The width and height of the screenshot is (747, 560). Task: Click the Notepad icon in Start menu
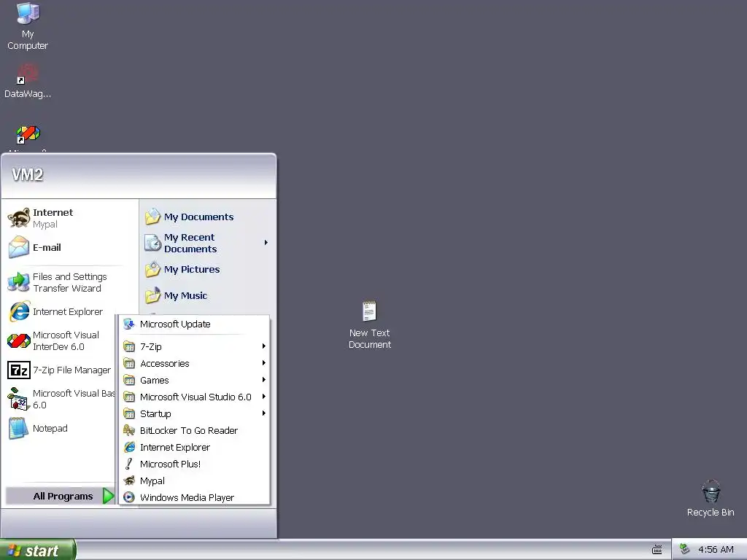19,428
